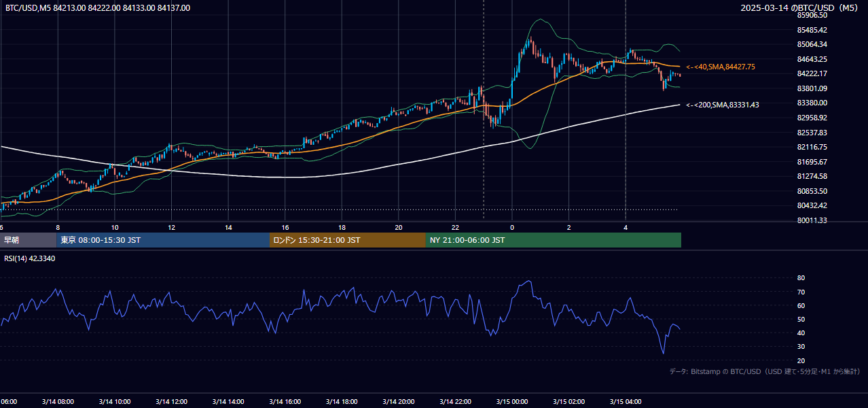Click the bottom time label 3/14 16:00

(285, 402)
